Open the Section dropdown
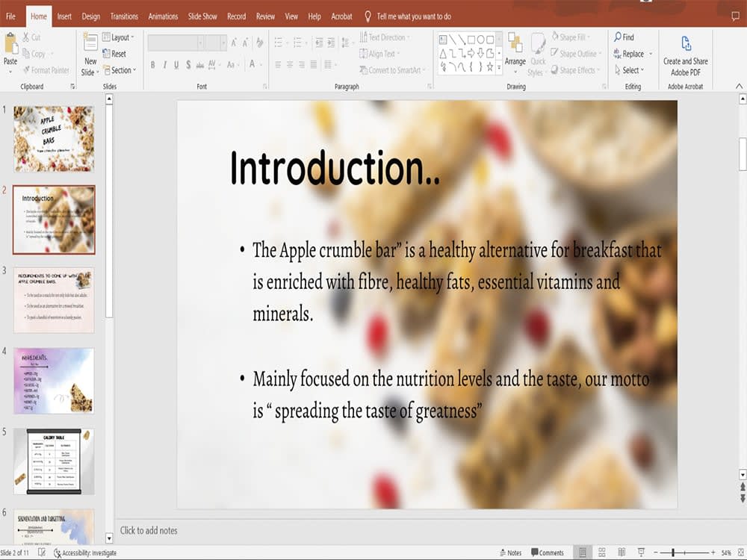Image resolution: width=747 pixels, height=560 pixels. click(x=120, y=70)
